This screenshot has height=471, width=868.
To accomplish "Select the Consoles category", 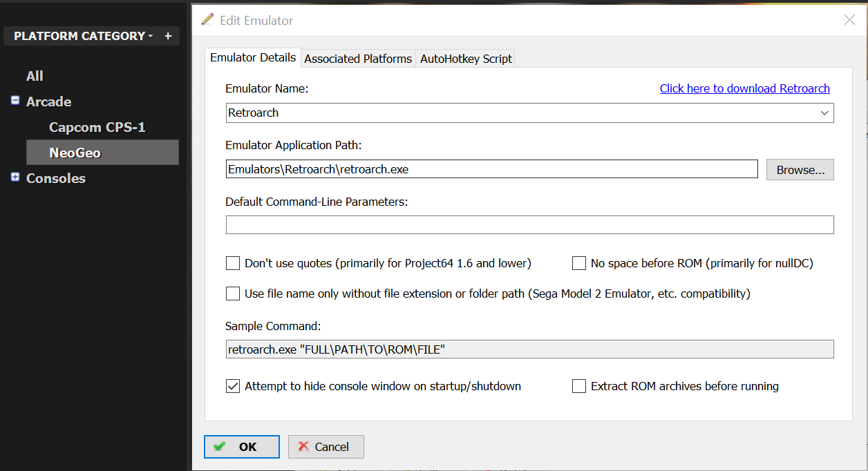I will tap(56, 178).
